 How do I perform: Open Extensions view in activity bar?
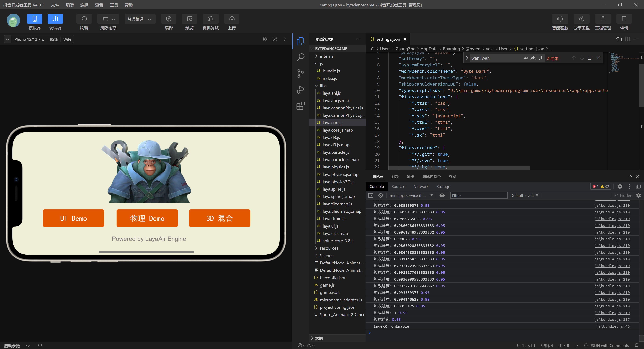click(300, 106)
